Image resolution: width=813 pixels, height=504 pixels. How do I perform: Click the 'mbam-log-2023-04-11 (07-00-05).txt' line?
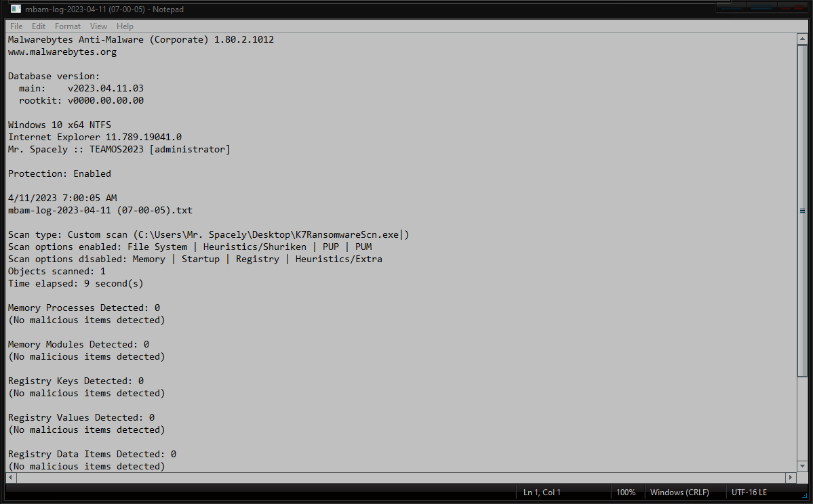coord(100,210)
